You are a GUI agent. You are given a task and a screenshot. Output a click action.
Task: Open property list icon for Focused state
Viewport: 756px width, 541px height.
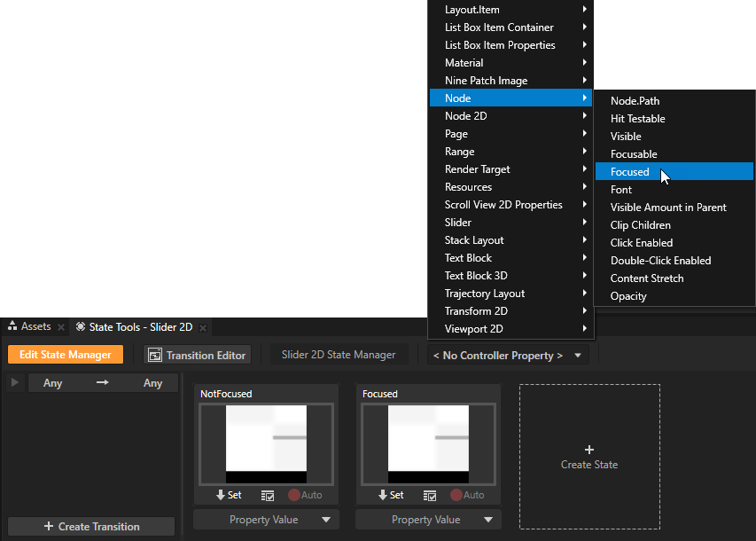coord(430,496)
